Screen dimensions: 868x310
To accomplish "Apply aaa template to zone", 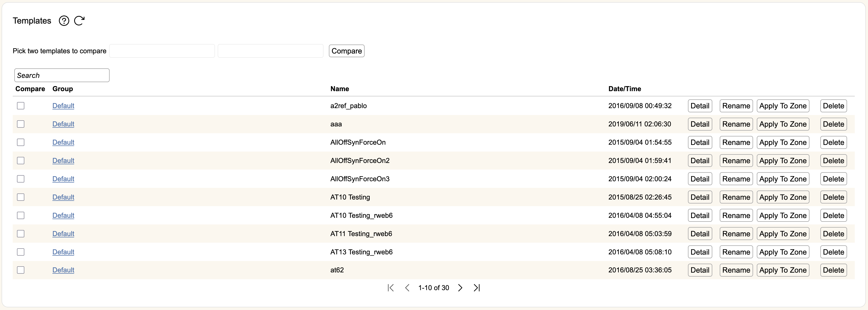I will 783,124.
